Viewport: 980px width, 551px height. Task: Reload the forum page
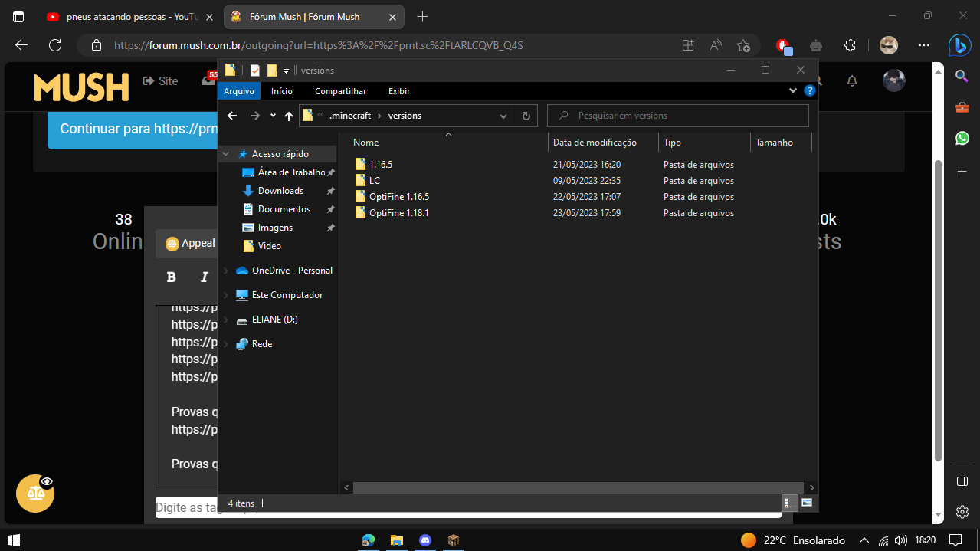pos(55,45)
